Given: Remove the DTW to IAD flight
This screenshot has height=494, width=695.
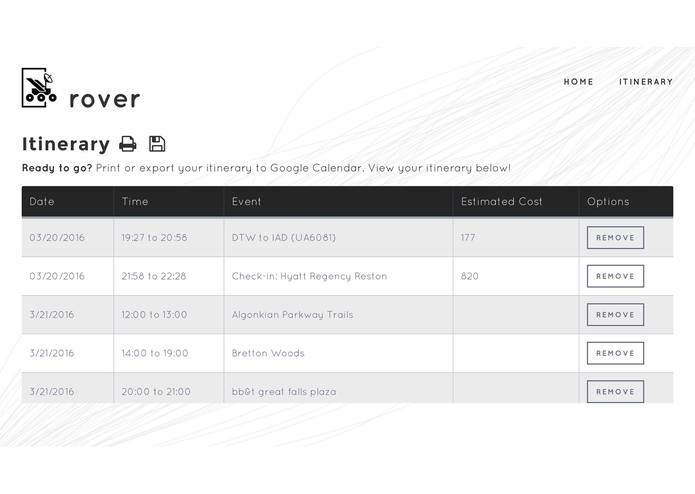Looking at the screenshot, I should (x=615, y=237).
